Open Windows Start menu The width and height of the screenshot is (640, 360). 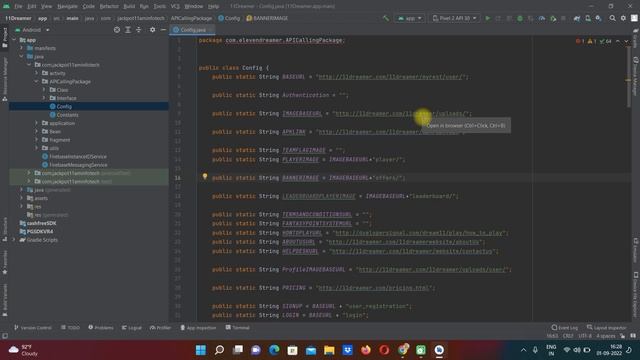point(201,350)
